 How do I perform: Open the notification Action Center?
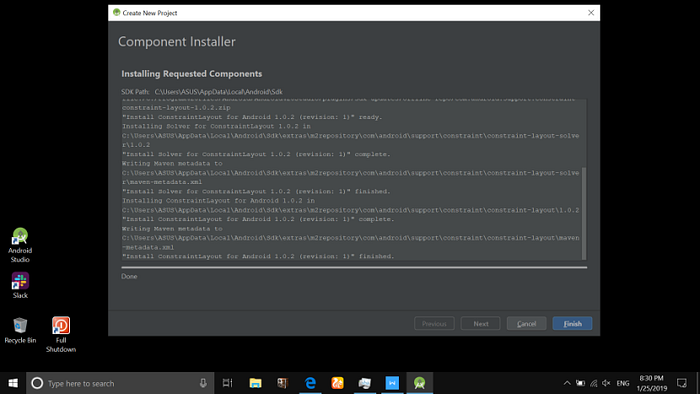coord(682,383)
